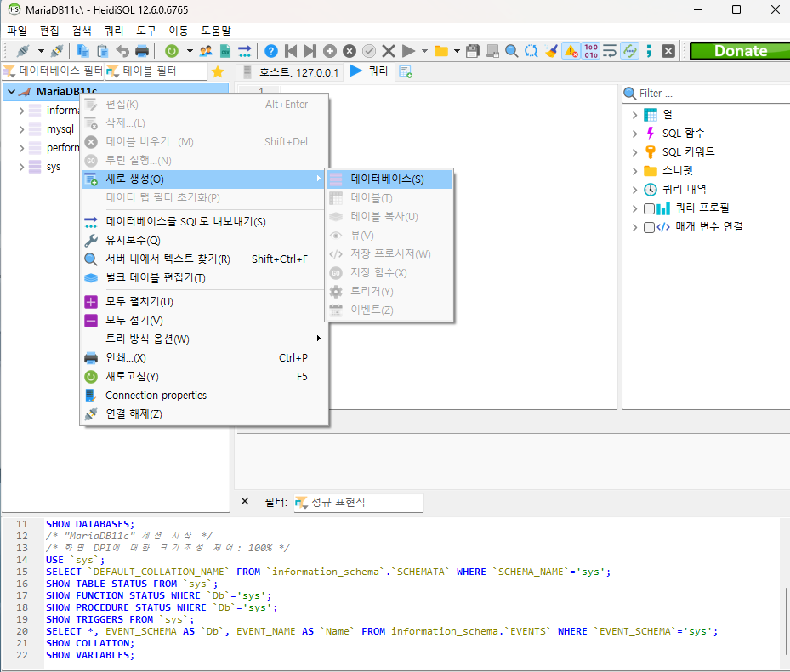The height and width of the screenshot is (672, 790).
Task: Open the 편집 menu
Action: 49,31
